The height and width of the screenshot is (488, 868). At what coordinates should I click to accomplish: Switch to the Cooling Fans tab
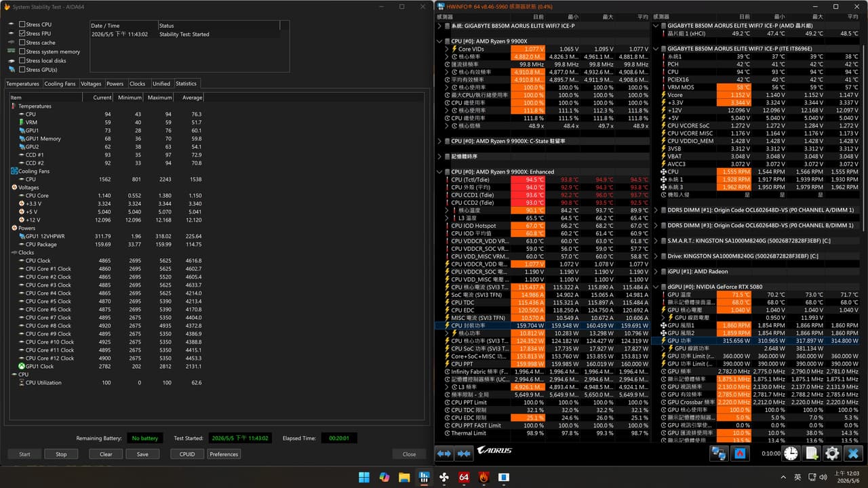[60, 83]
